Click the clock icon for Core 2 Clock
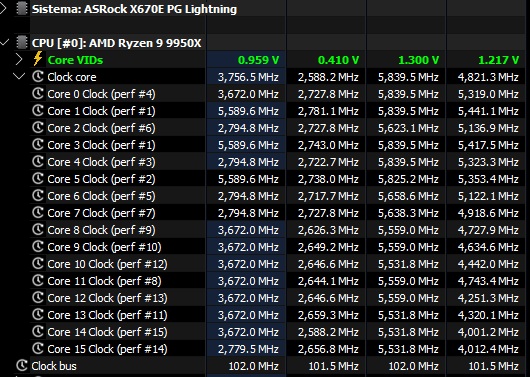Screen dimensions: 530x377 click(38, 127)
